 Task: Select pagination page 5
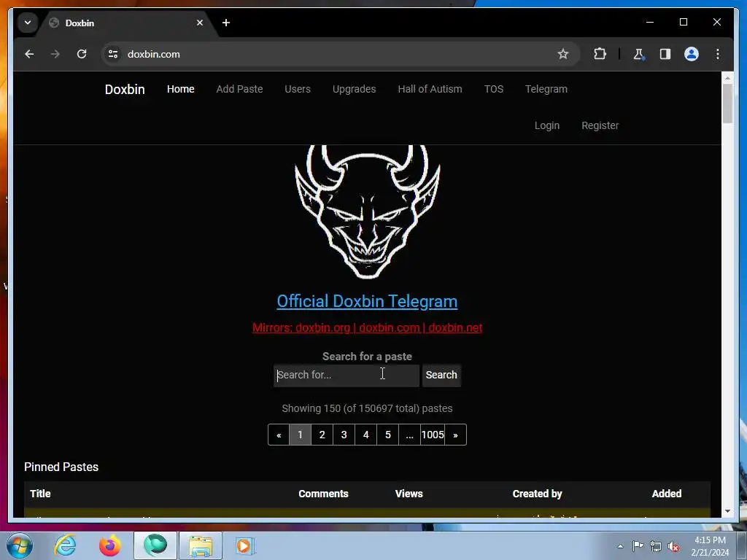388,435
